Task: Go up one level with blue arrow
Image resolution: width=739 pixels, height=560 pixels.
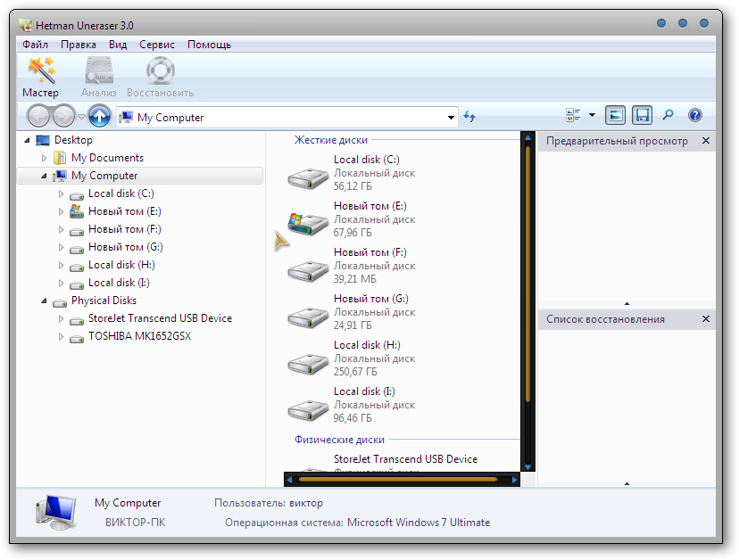Action: click(x=99, y=116)
